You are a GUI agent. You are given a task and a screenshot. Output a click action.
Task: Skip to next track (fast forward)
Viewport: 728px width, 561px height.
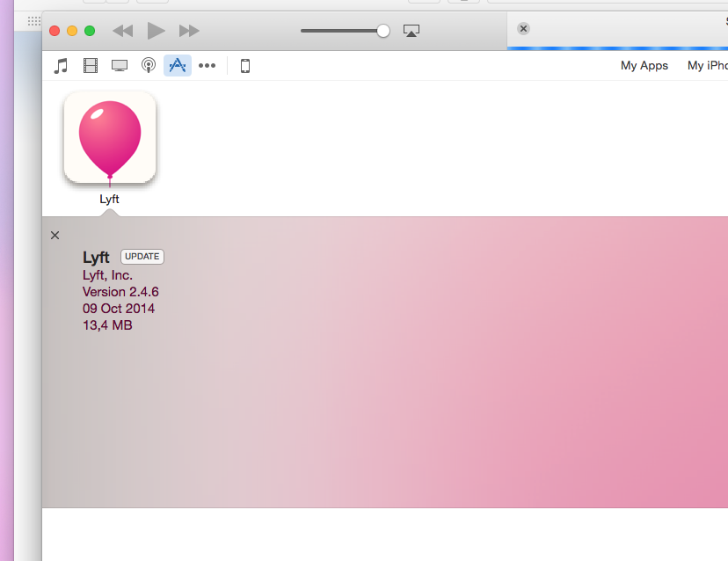click(x=189, y=31)
